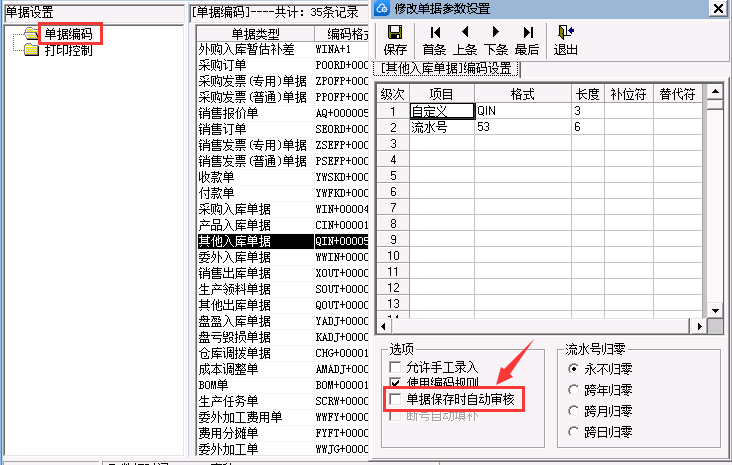Select 单据编码 tree node
The height and width of the screenshot is (465, 732).
point(69,34)
